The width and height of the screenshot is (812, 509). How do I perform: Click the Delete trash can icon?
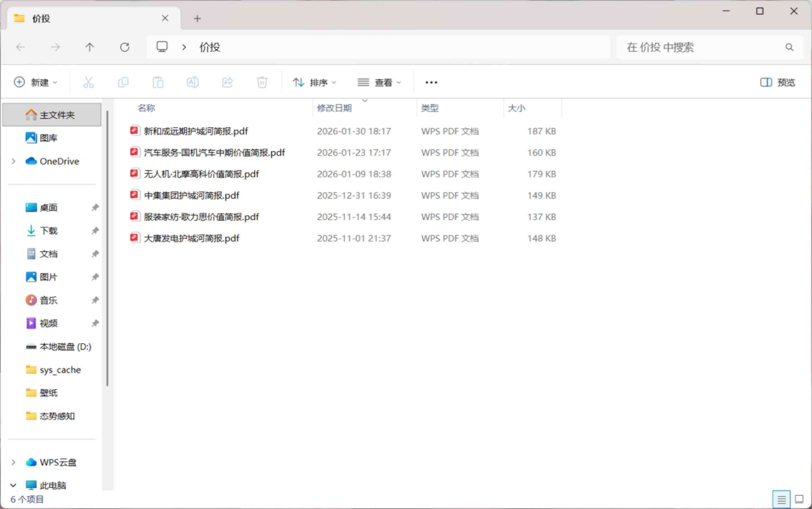pyautogui.click(x=262, y=83)
